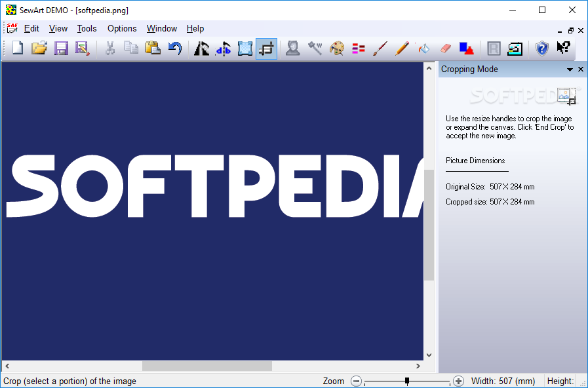Activate the What's This help pointer
This screenshot has width=588, height=388.
(x=563, y=48)
